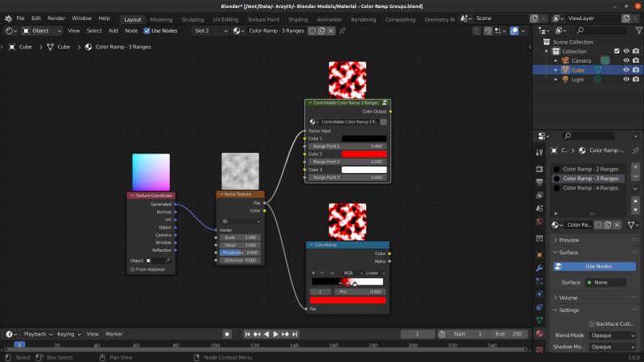Click the outliner filter funnel icon
This screenshot has width=644, height=362.
(638, 31)
